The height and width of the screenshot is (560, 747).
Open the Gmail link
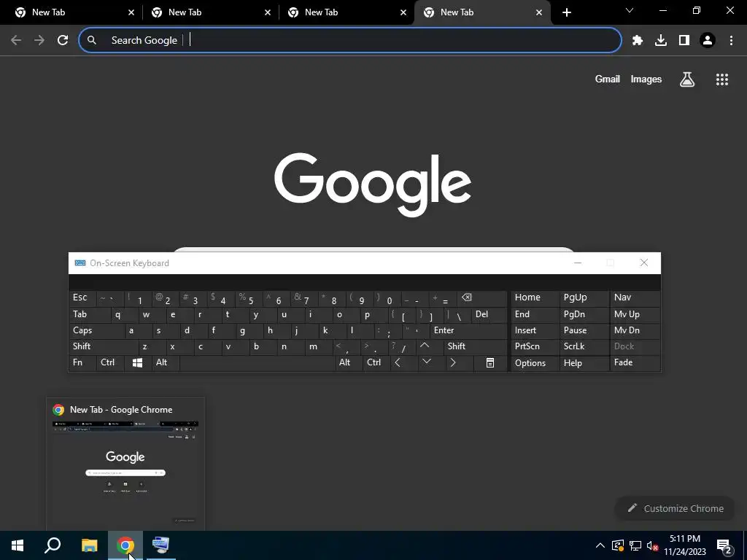pos(608,79)
